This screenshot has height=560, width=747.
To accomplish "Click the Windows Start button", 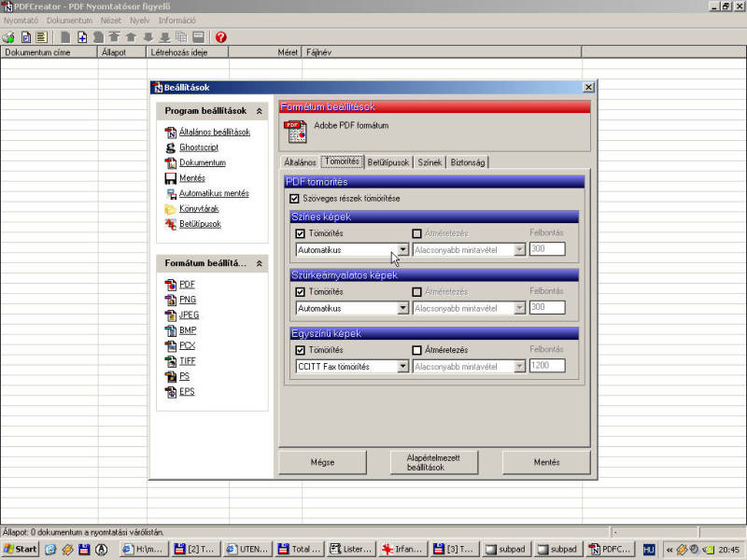I will (x=20, y=550).
